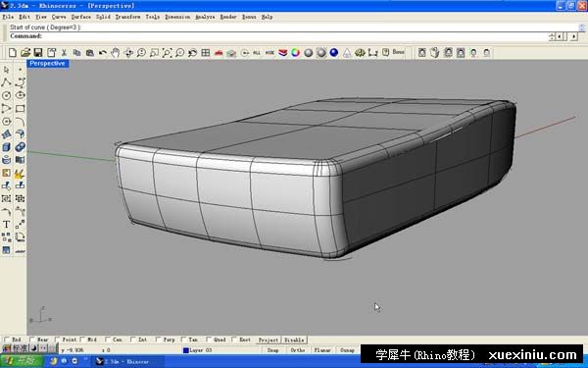Open the Surface menu
Screen dimensions: 588x368
(81, 17)
